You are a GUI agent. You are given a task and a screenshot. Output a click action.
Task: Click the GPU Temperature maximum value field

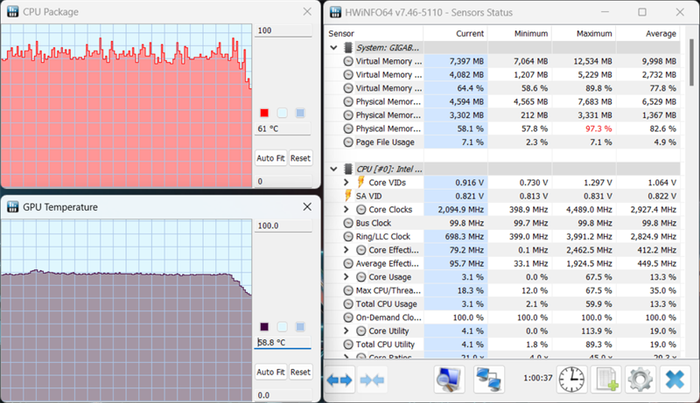[x=283, y=227]
